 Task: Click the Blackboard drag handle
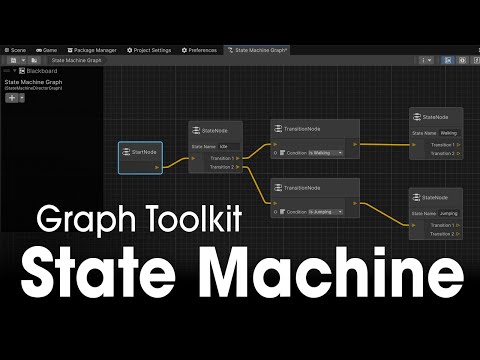[x=6, y=71]
